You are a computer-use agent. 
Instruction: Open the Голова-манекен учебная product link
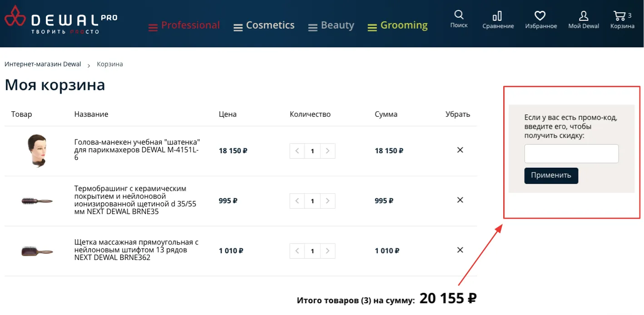137,150
